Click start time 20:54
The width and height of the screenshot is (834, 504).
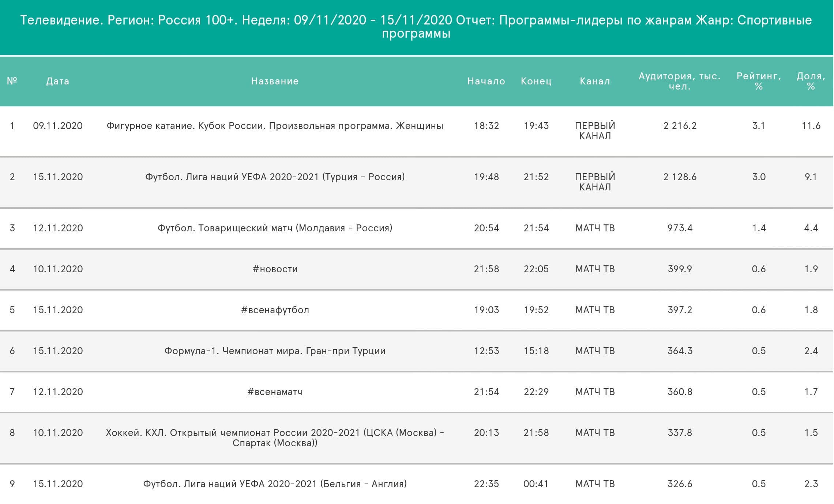click(487, 228)
